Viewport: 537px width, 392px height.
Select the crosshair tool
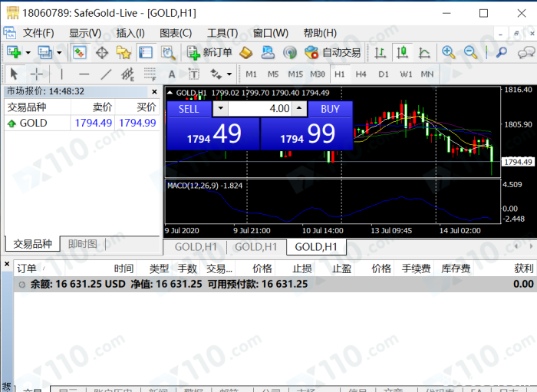[x=36, y=74]
